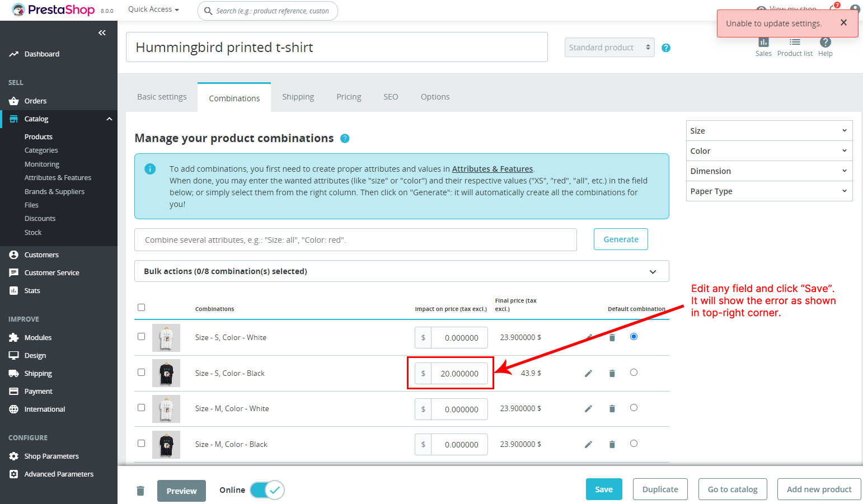Screen dimensions: 863x504
Task: Open the Paper Type attribute dropdown
Action: [x=769, y=191]
